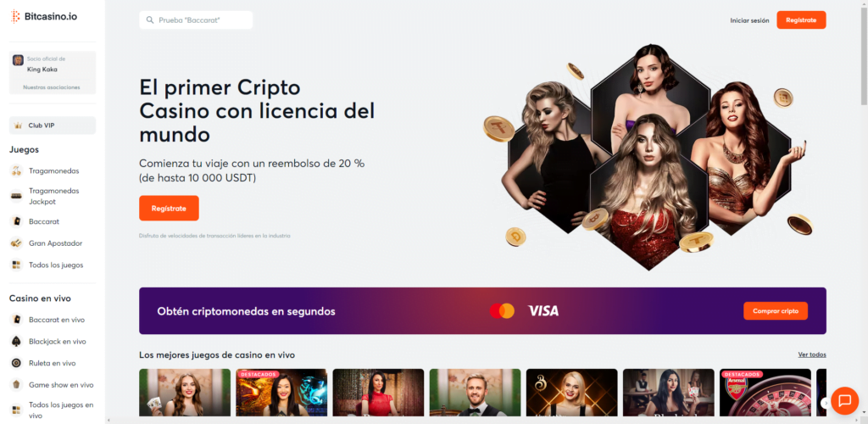Click the Game show en vivo icon

[17, 385]
